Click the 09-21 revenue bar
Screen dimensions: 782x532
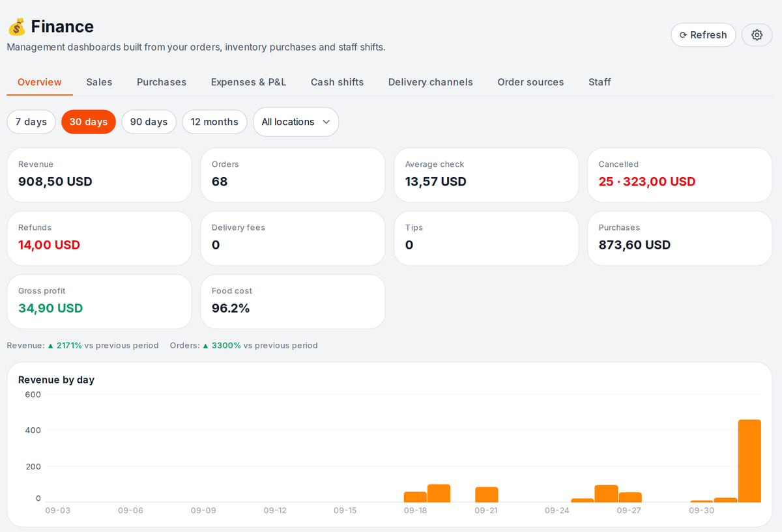[x=486, y=495]
